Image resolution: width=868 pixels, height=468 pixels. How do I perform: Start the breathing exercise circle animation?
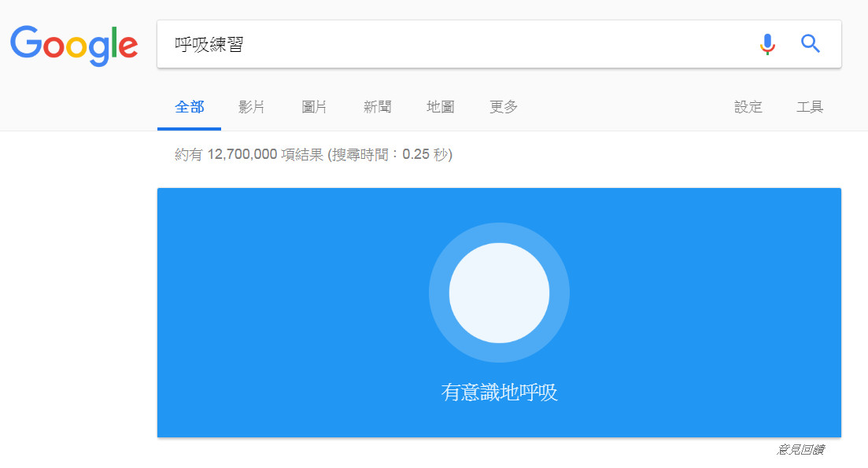click(x=499, y=292)
